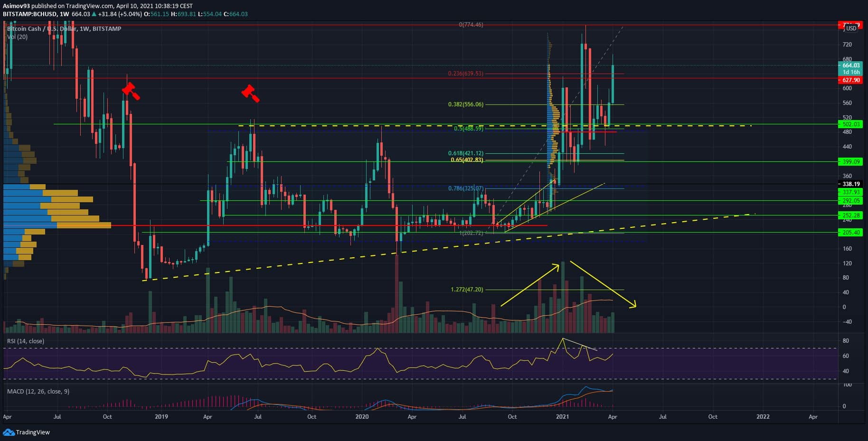The image size is (868, 441).
Task: Click the green 205.40 price label
Action: click(850, 233)
